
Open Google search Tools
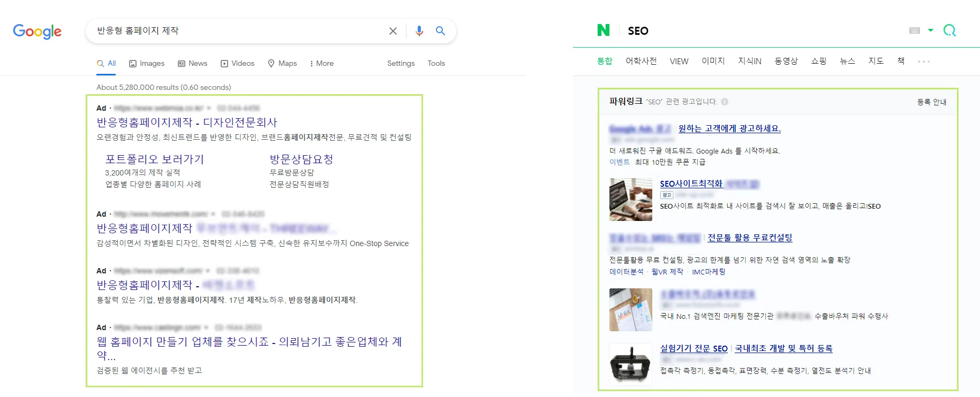pos(436,63)
